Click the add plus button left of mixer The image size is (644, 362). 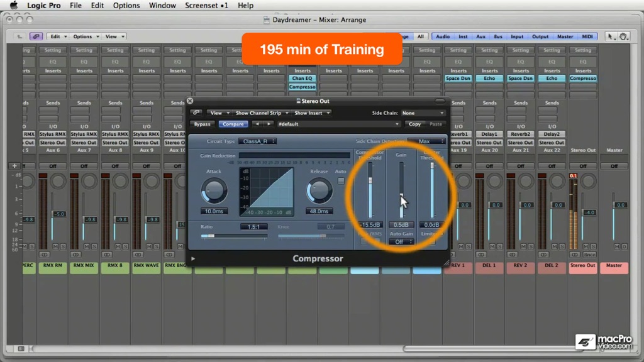(14, 166)
